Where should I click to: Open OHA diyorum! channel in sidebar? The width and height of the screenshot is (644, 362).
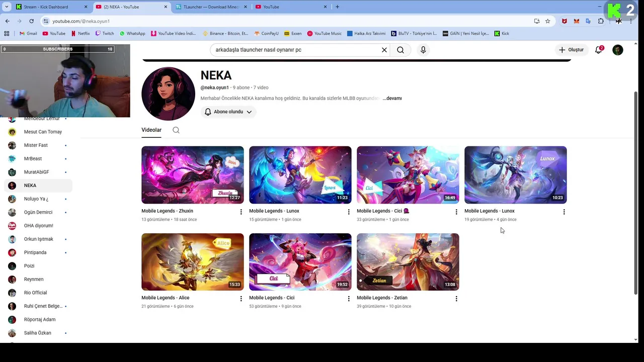click(38, 226)
